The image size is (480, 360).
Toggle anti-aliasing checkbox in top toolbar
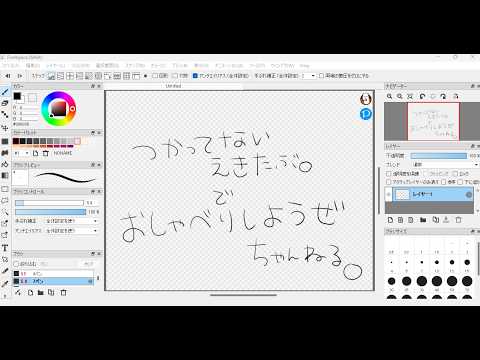[195, 76]
